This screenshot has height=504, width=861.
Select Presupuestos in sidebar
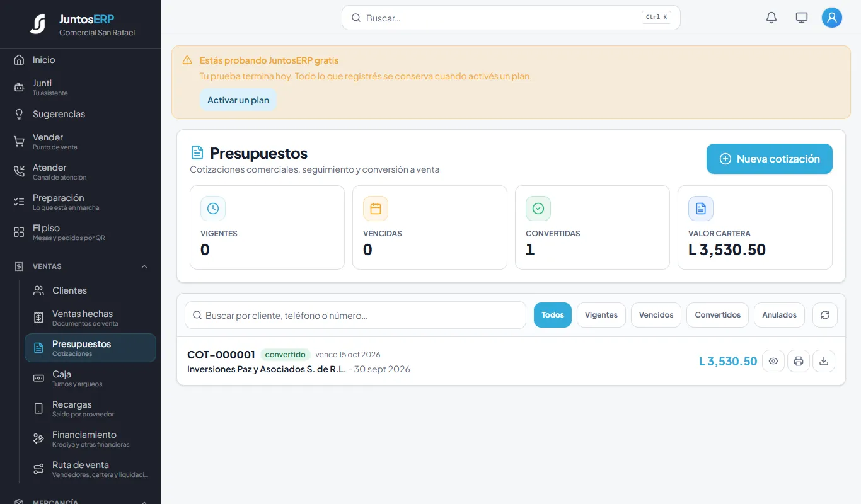90,348
